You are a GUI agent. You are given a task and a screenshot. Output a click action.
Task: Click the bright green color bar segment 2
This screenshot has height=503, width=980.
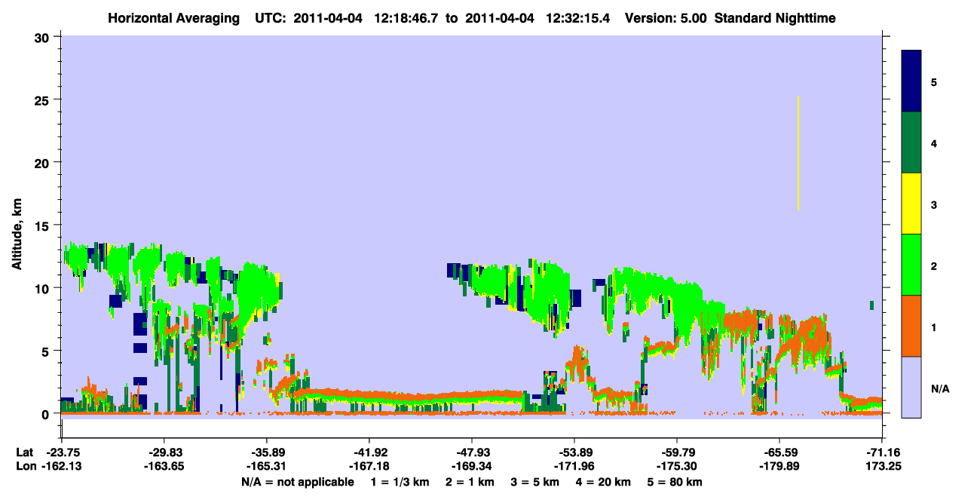[911, 265]
